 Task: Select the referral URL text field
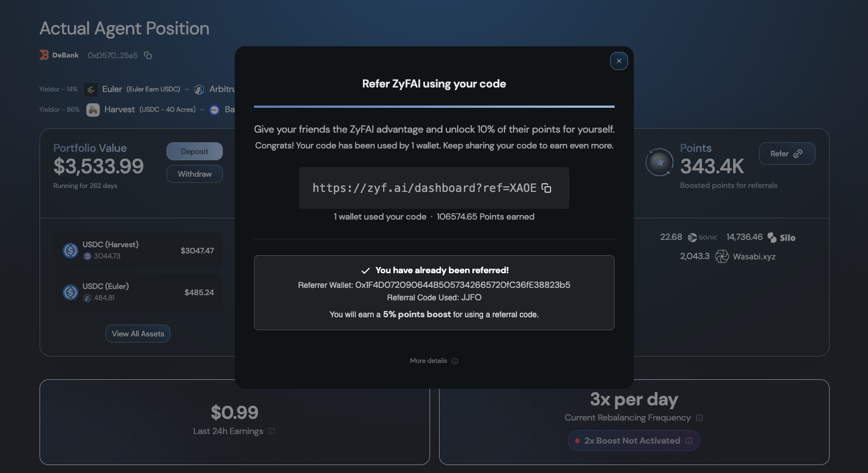(424, 188)
